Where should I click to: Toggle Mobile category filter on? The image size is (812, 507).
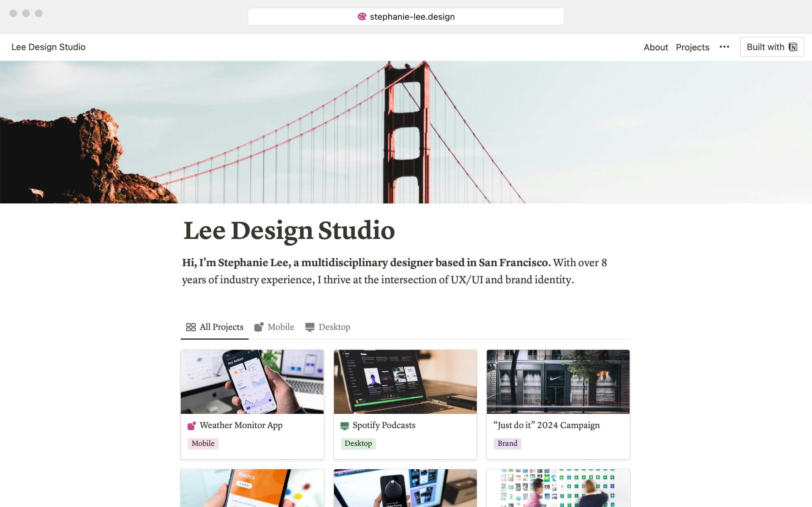[x=274, y=326]
